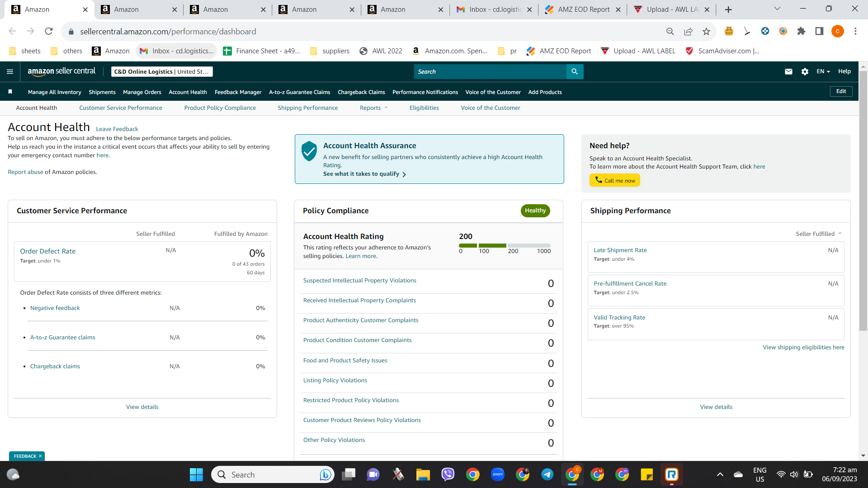
Task: Click the share page icon in address bar
Action: tap(688, 31)
